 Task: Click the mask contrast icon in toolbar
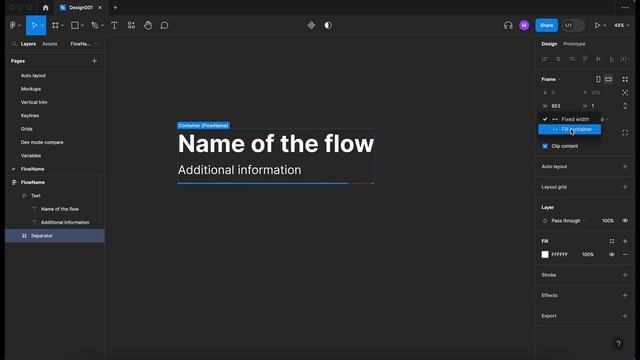pyautogui.click(x=328, y=25)
